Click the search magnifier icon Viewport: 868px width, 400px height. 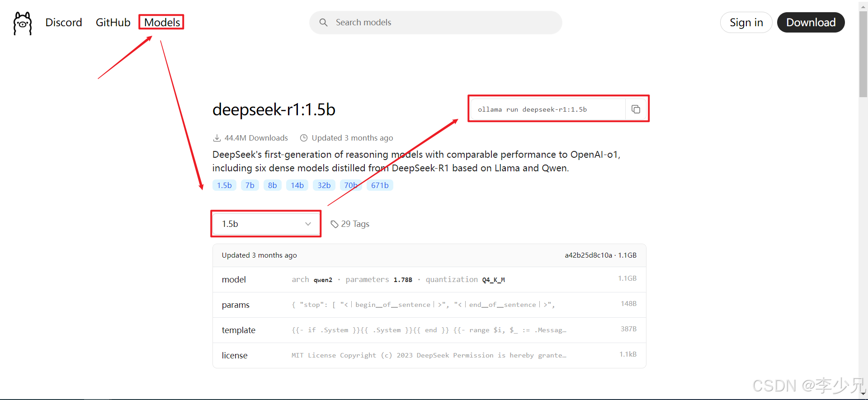pyautogui.click(x=323, y=23)
